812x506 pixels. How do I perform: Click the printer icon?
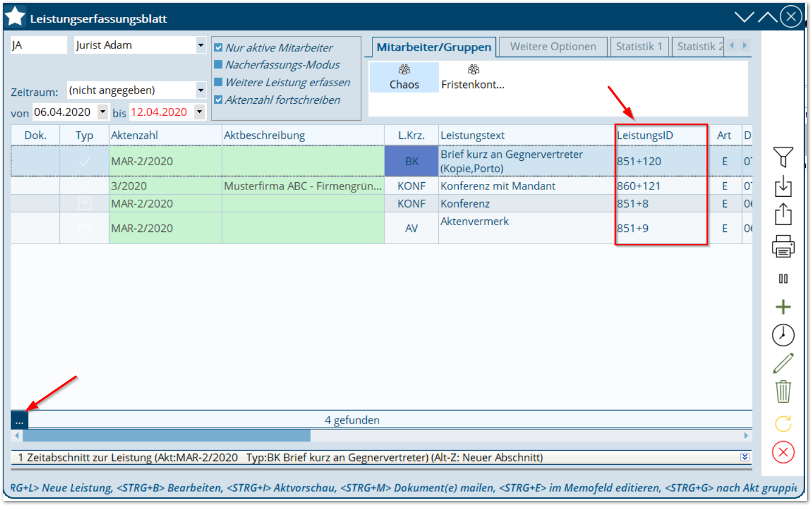click(x=783, y=246)
